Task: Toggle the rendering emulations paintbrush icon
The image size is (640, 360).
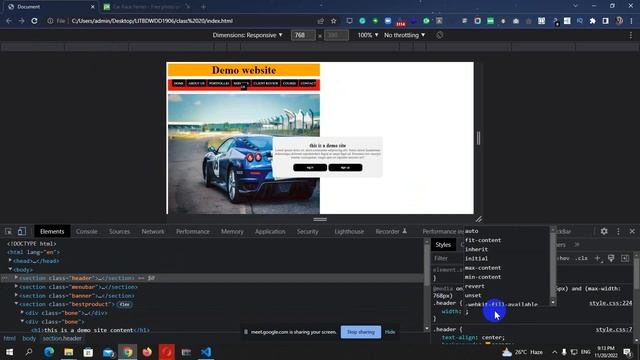Action: pos(611,258)
